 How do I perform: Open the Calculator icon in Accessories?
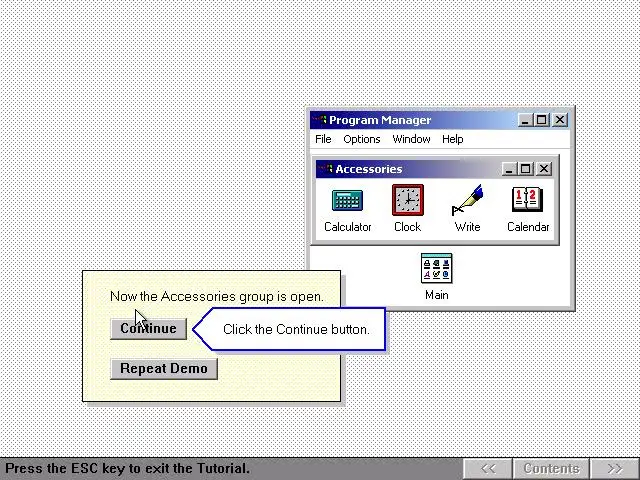click(x=347, y=200)
